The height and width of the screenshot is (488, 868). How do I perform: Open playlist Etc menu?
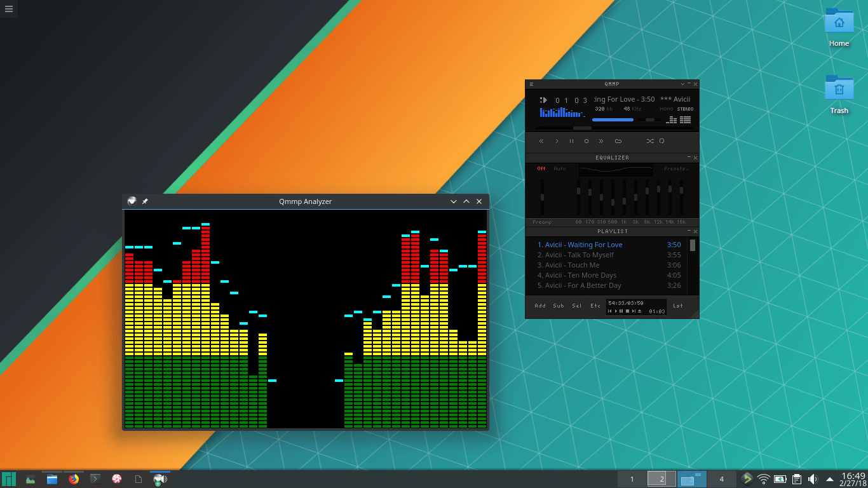point(595,306)
